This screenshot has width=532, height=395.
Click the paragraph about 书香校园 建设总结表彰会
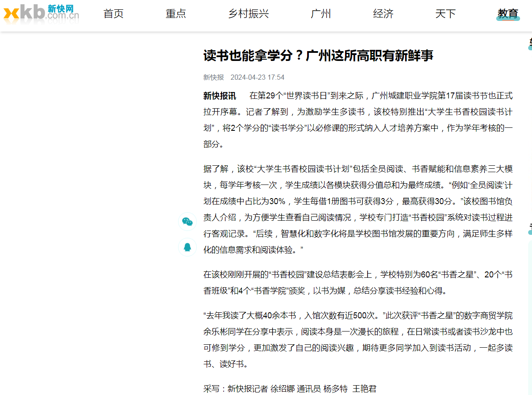point(358,283)
